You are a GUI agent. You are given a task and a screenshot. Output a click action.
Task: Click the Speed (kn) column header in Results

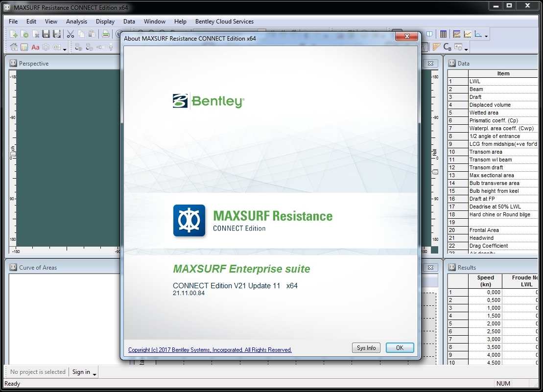click(485, 281)
